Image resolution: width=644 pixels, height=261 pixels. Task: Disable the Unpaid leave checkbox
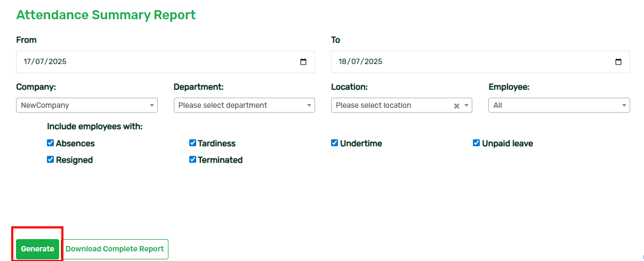pos(477,143)
